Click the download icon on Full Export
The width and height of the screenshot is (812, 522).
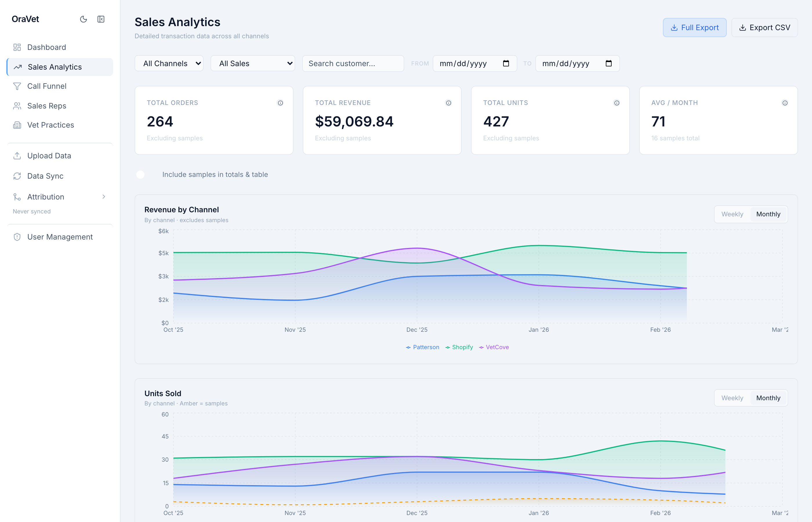coord(674,28)
